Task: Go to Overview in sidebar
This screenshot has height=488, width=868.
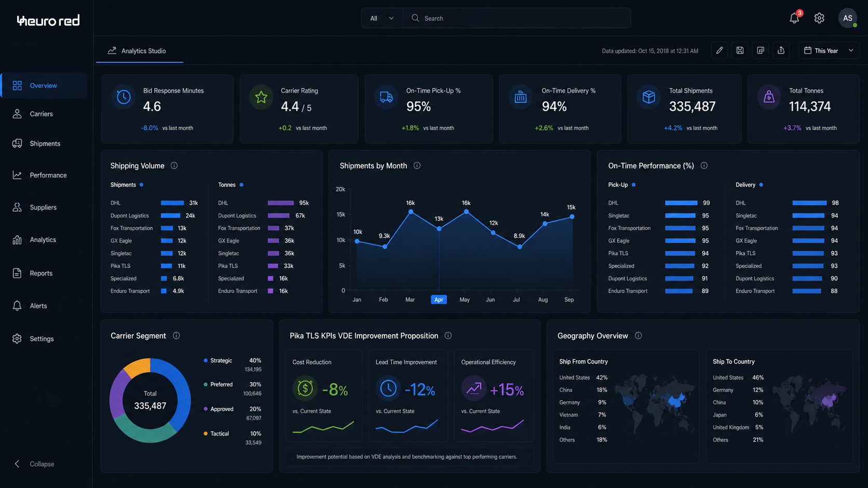Action: (44, 86)
